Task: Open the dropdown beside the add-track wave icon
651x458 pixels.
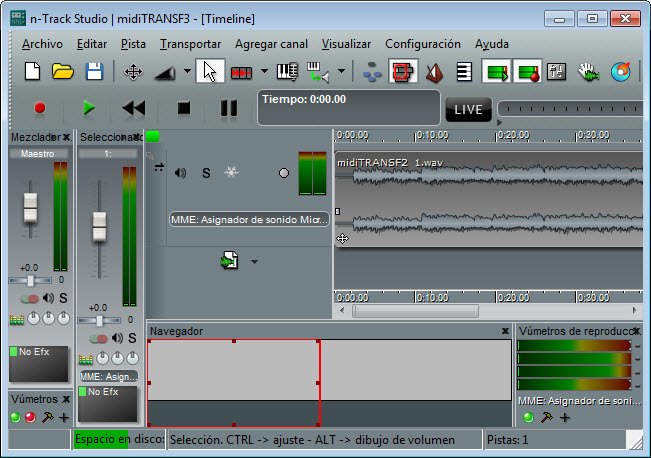Action: [255, 262]
